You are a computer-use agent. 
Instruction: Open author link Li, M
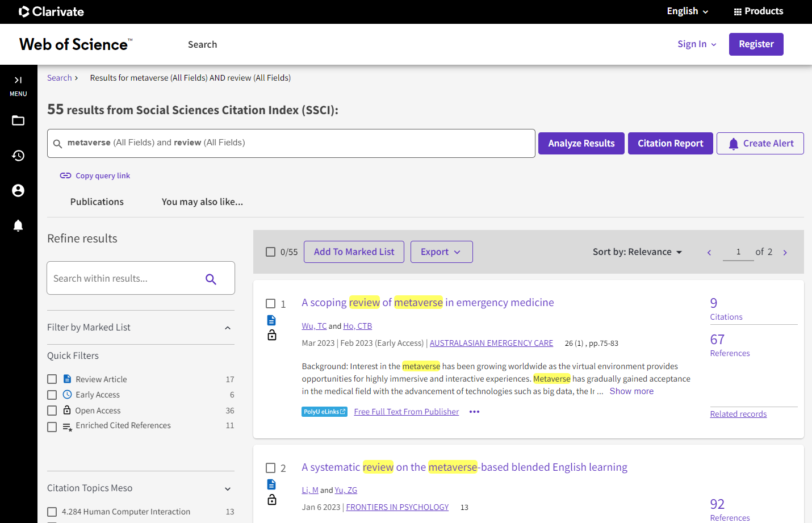tap(310, 490)
